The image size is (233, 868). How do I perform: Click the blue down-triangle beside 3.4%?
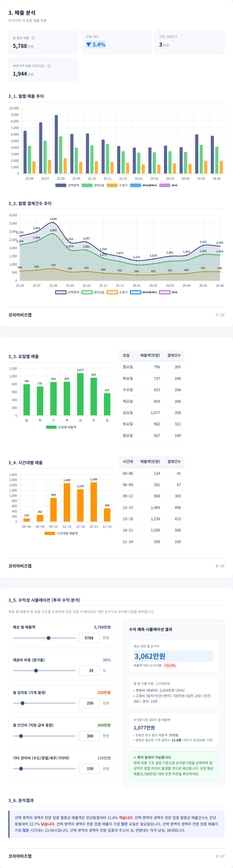point(88,44)
